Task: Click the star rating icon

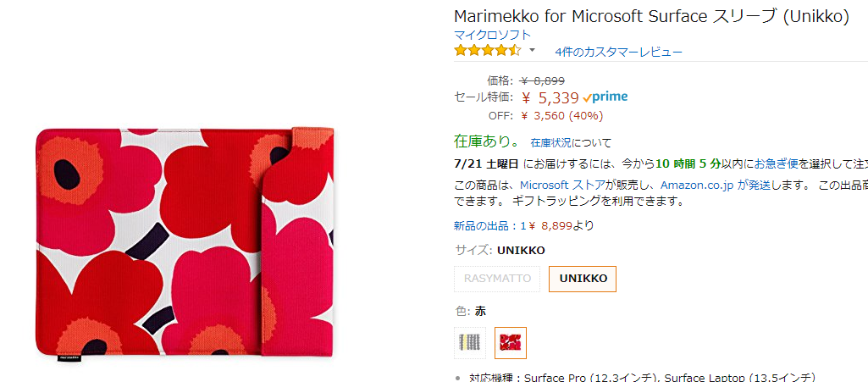Action: click(x=487, y=51)
